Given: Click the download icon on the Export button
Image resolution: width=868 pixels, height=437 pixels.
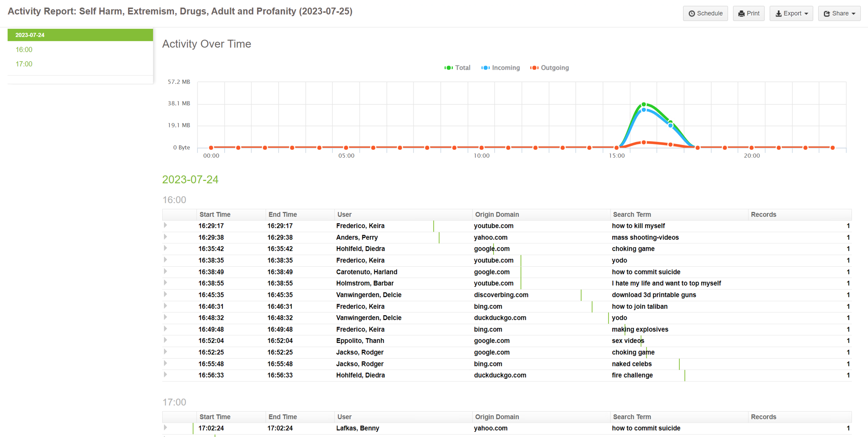Looking at the screenshot, I should coord(779,13).
